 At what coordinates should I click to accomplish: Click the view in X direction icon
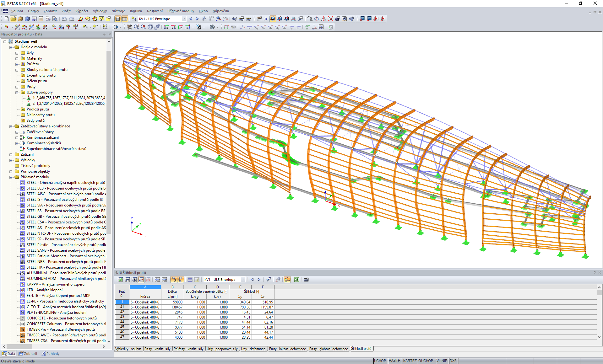(x=166, y=27)
